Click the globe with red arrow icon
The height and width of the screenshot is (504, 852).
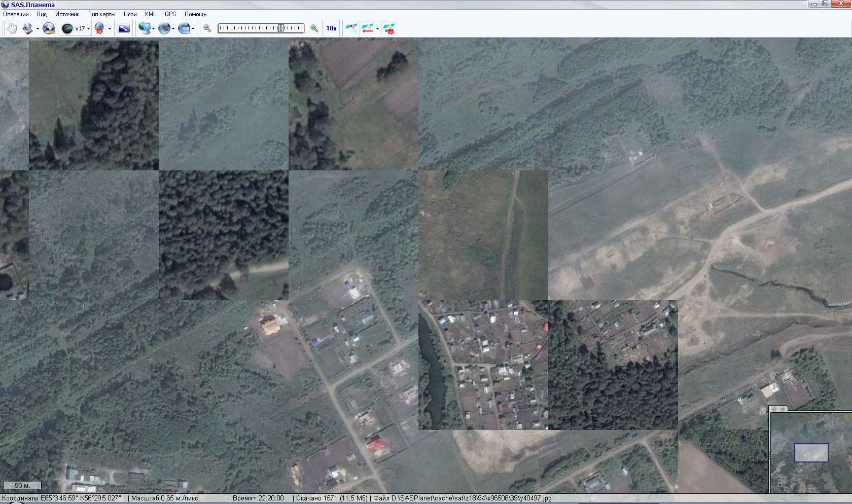pyautogui.click(x=99, y=28)
